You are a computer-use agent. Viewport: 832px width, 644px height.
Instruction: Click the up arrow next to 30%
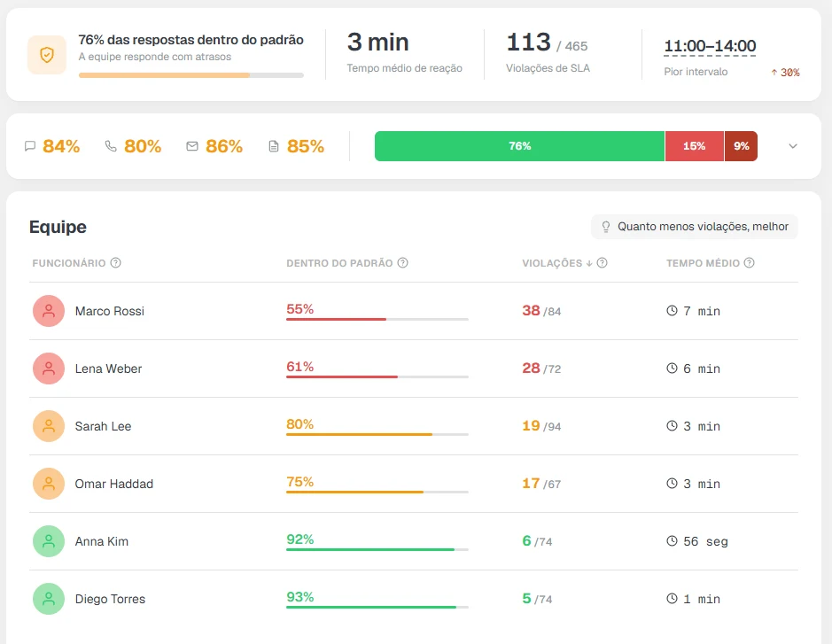[774, 72]
